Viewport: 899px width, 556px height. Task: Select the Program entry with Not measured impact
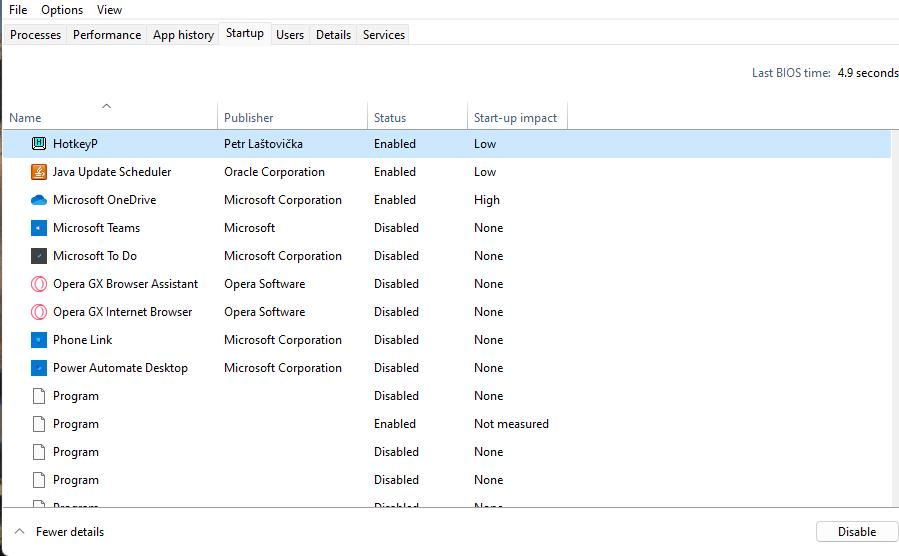pyautogui.click(x=76, y=424)
